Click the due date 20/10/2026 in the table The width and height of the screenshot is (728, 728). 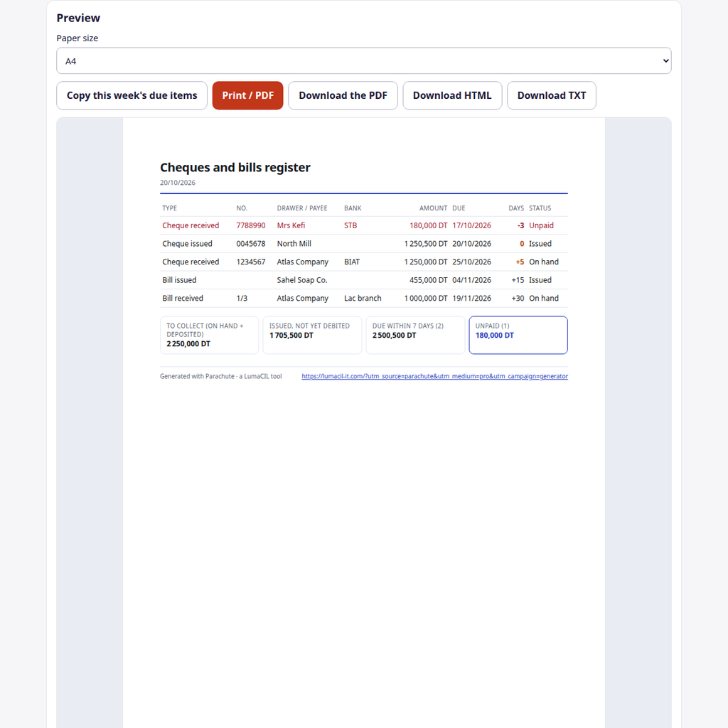(x=472, y=244)
